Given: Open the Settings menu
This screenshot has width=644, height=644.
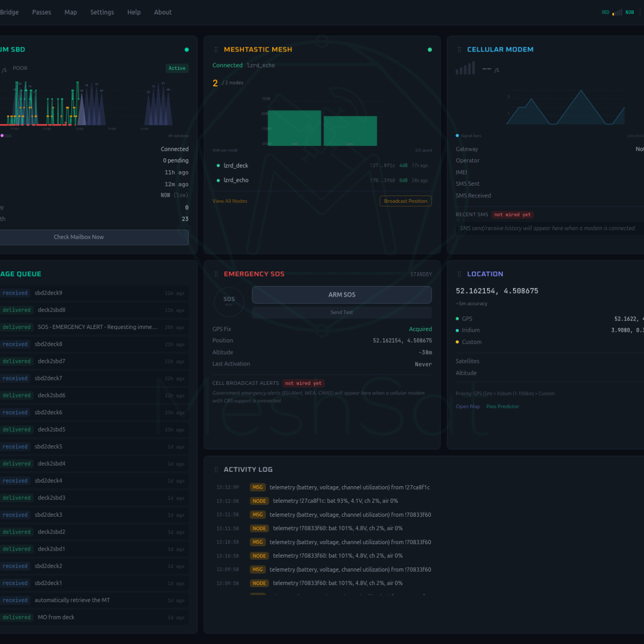Looking at the screenshot, I should tap(102, 12).
